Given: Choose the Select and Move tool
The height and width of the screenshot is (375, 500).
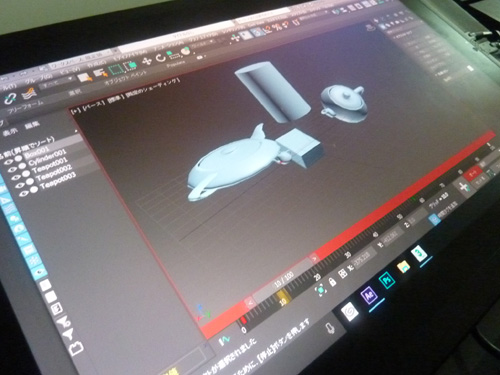Looking at the screenshot, I should 147,61.
